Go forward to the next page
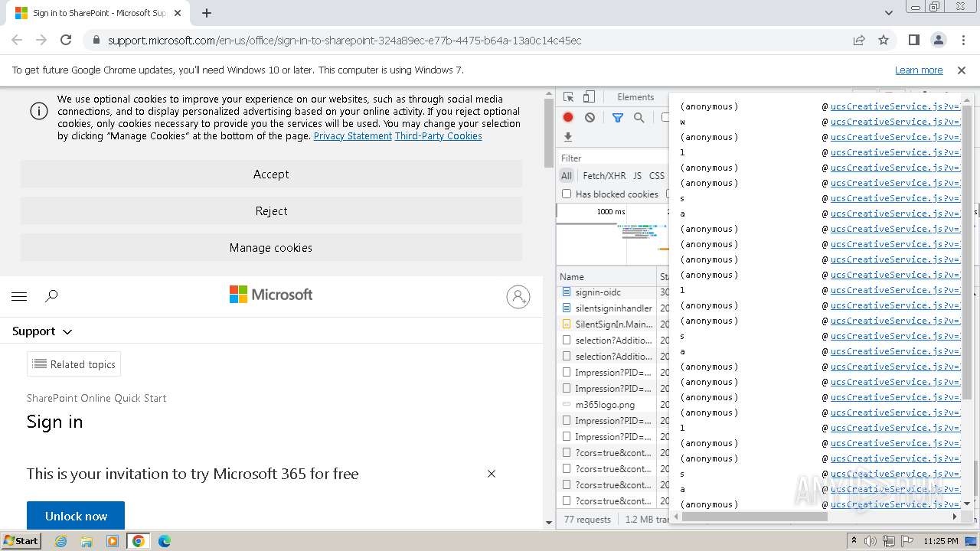980x551 pixels. pos(41,40)
